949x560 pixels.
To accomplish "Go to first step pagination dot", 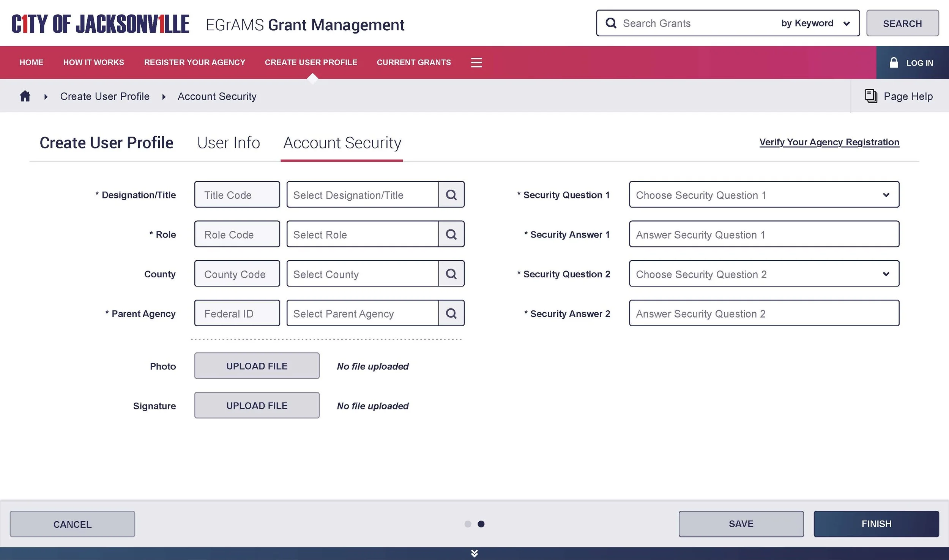I will tap(468, 524).
